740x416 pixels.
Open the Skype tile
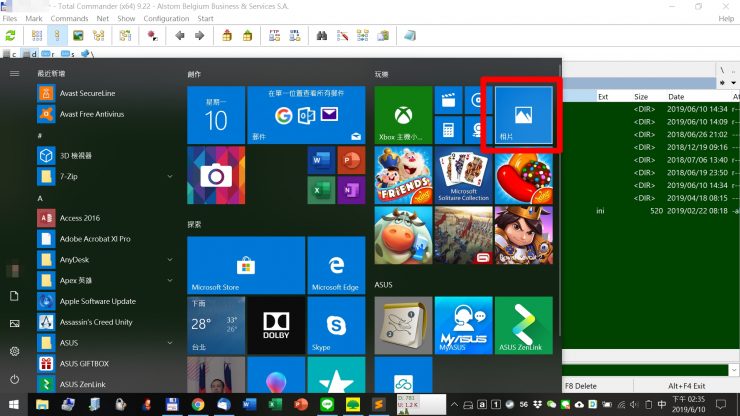click(x=336, y=324)
